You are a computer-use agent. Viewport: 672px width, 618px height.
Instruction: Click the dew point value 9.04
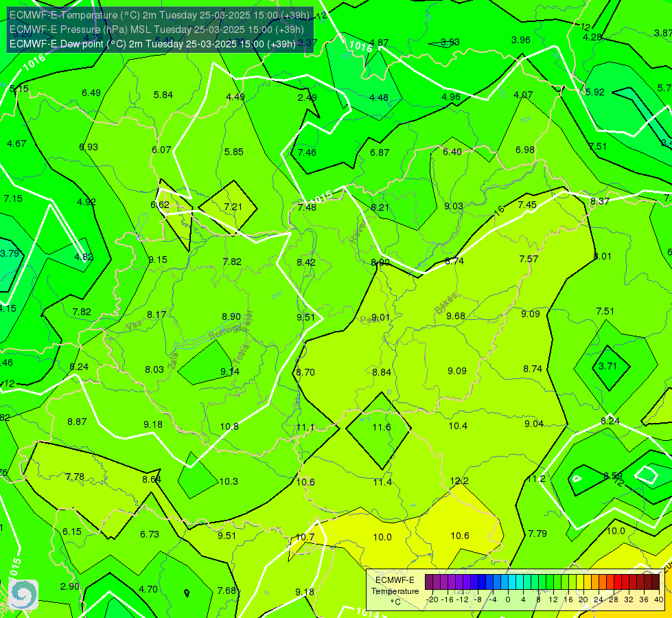(534, 424)
